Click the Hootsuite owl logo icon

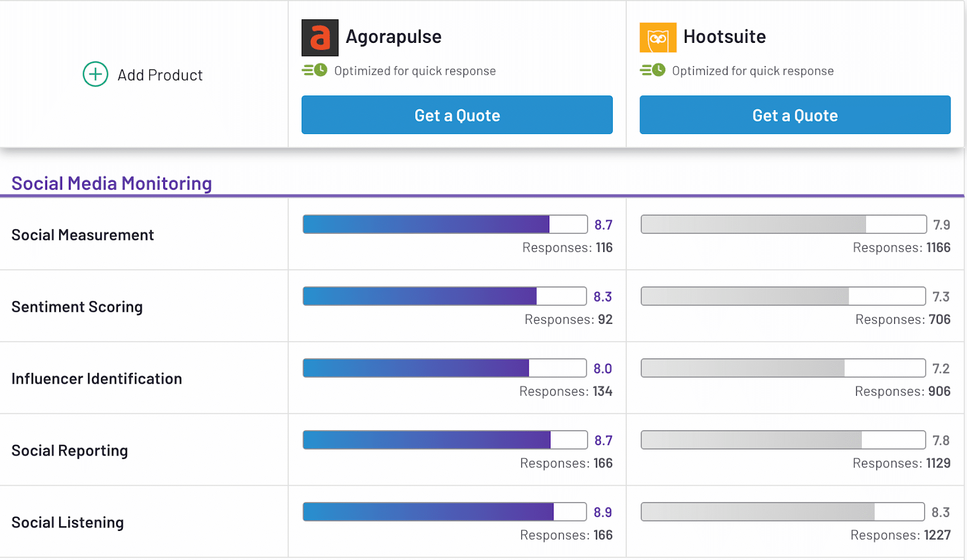[x=658, y=37]
